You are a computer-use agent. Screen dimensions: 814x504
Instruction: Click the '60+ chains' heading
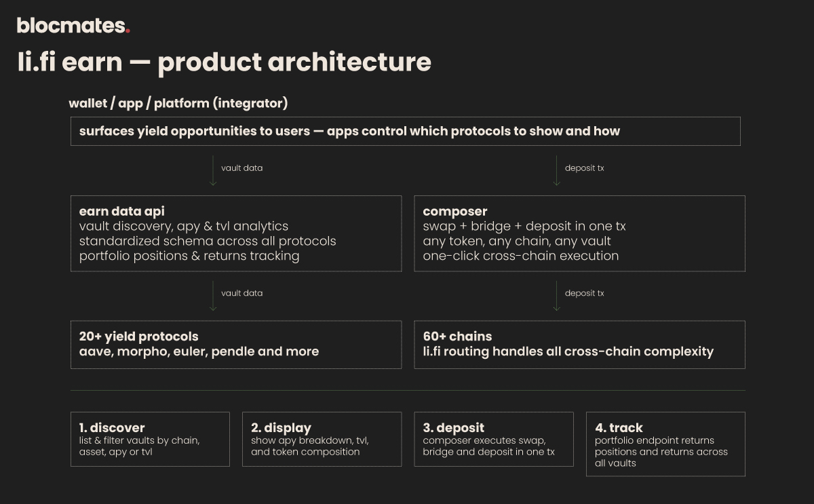click(457, 336)
